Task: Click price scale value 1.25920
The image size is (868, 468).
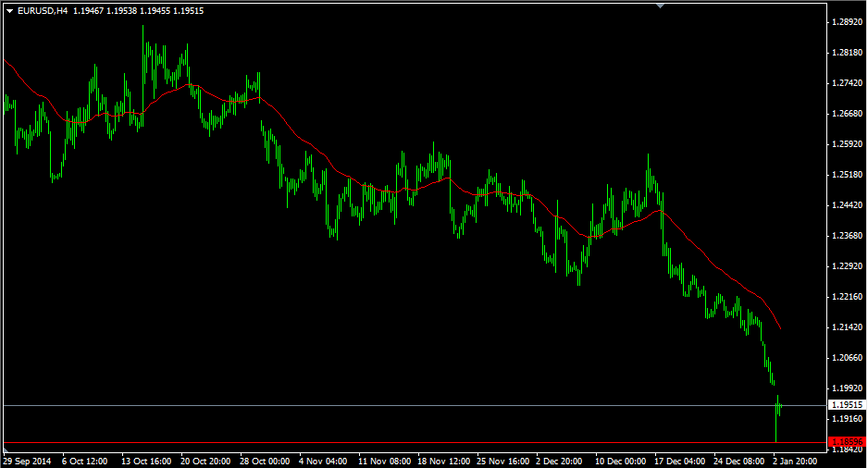Action: tap(848, 144)
